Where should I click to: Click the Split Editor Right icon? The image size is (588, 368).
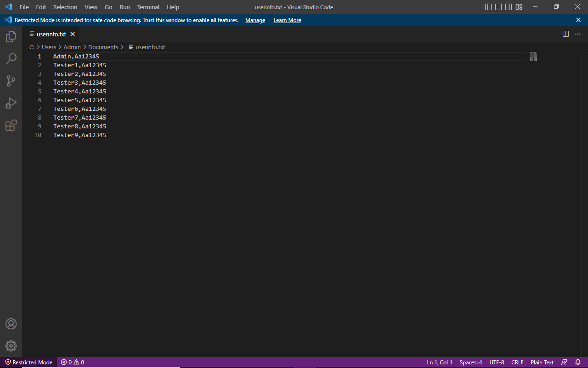[566, 34]
